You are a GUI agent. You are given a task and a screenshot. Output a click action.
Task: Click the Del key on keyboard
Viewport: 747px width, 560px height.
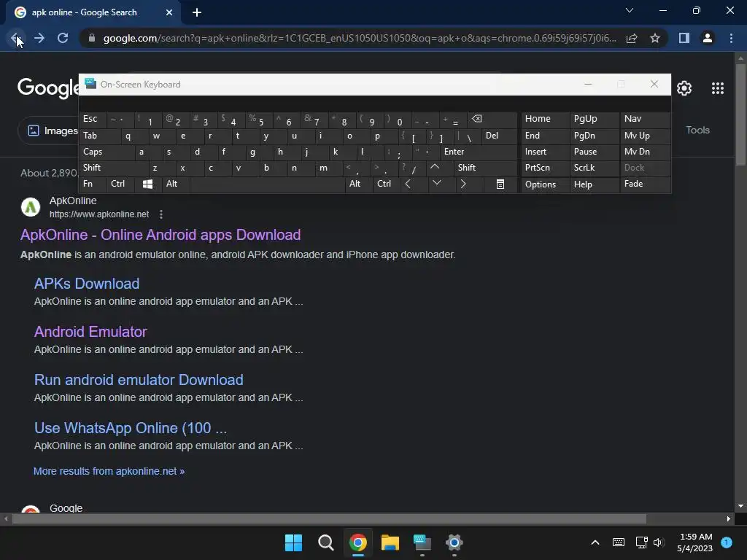tap(499, 136)
